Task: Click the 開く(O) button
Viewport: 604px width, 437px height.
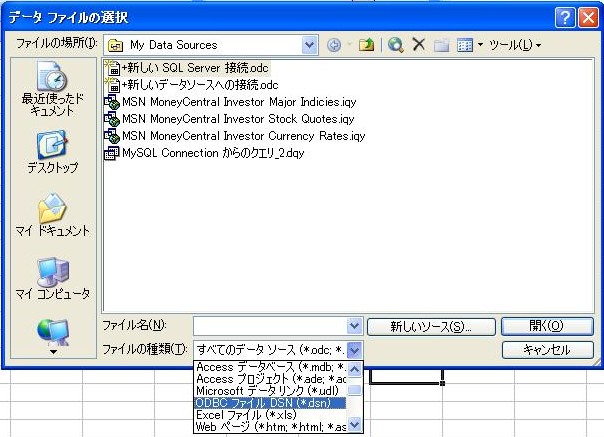Action: tap(547, 326)
